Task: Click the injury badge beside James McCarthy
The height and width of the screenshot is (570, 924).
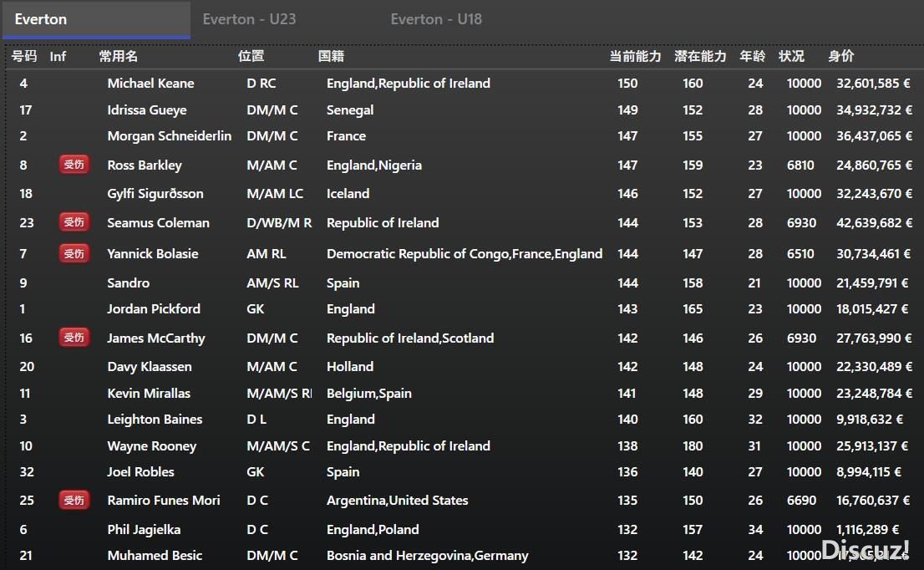Action: [x=74, y=337]
